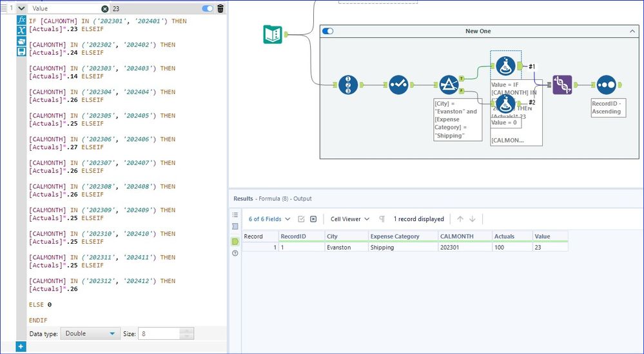The image size is (644, 354).
Task: Click the Expense Category column header
Action: [x=403, y=236]
